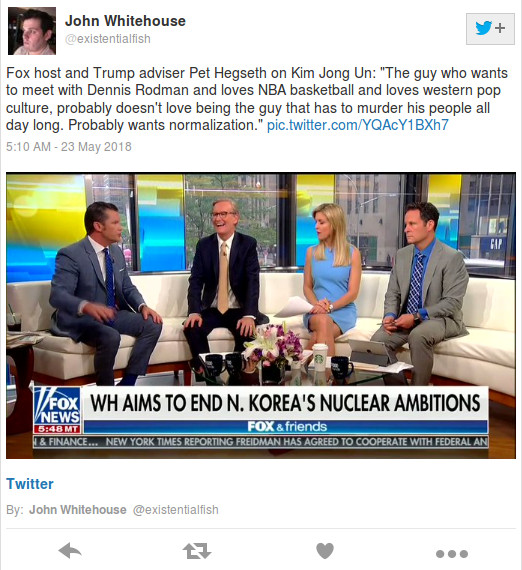Click the blue Twitter source link
This screenshot has height=570, width=522.
(30, 484)
